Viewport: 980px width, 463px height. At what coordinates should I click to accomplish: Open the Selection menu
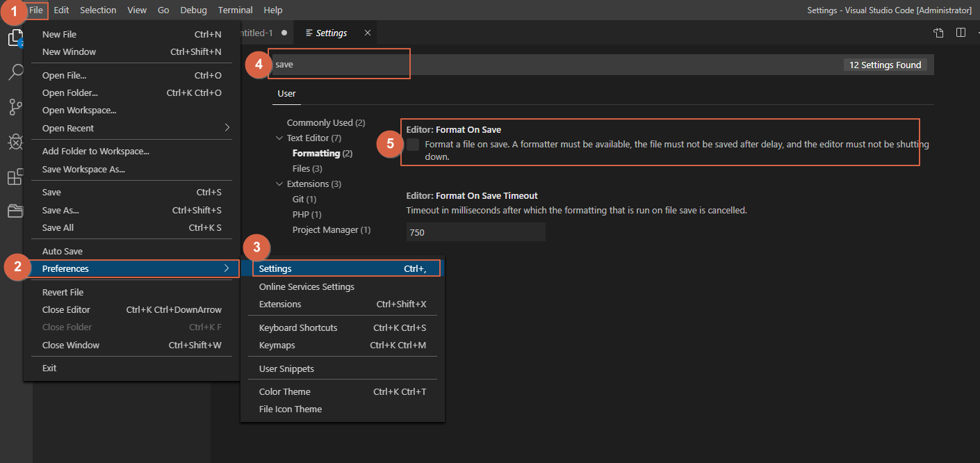[x=98, y=10]
